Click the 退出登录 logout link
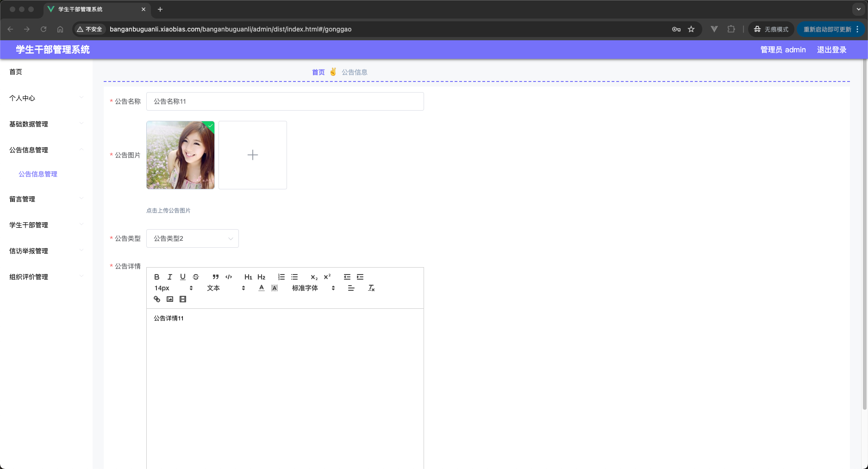Viewport: 868px width, 469px height. pyautogui.click(x=831, y=50)
